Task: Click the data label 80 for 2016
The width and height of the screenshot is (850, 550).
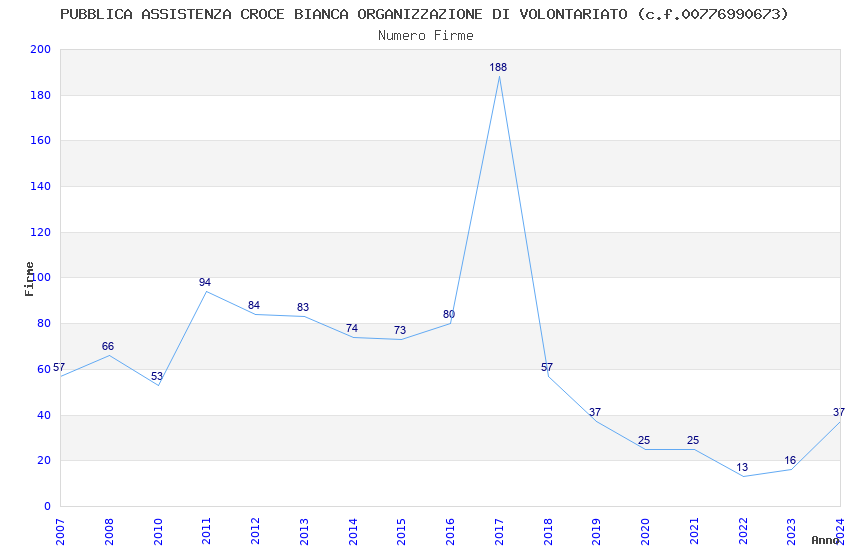Action: click(x=448, y=314)
